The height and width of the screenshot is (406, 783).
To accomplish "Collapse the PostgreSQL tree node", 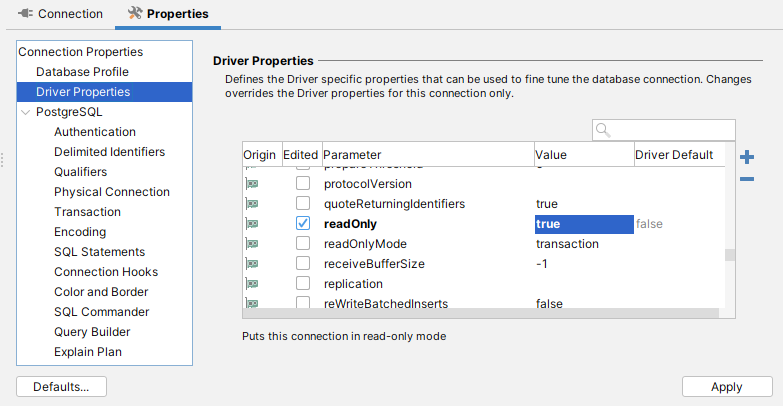I will click(26, 112).
